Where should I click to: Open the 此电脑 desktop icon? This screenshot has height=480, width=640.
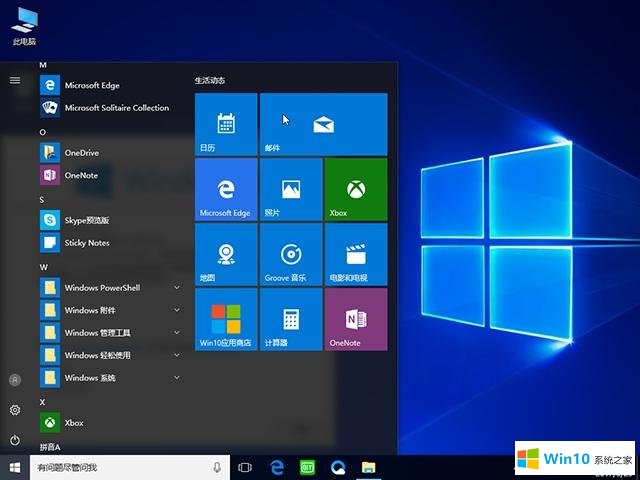(x=24, y=25)
